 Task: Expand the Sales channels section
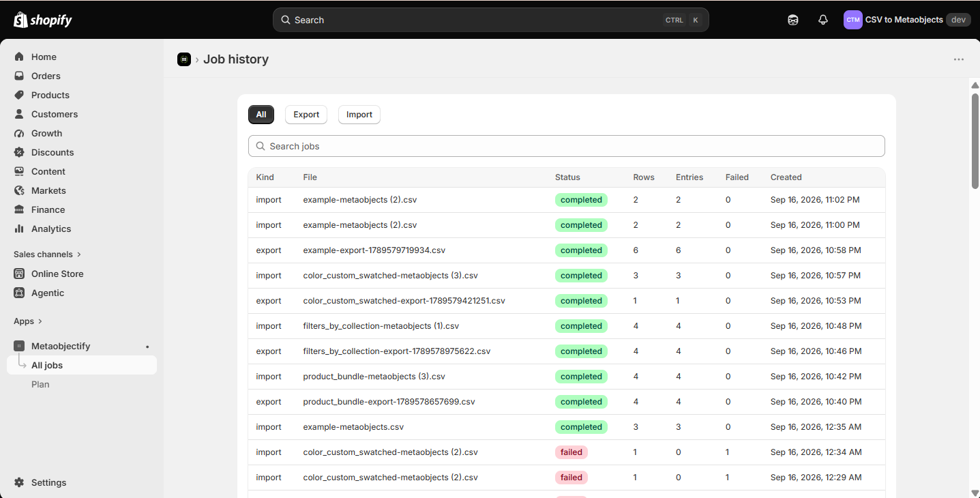click(47, 254)
